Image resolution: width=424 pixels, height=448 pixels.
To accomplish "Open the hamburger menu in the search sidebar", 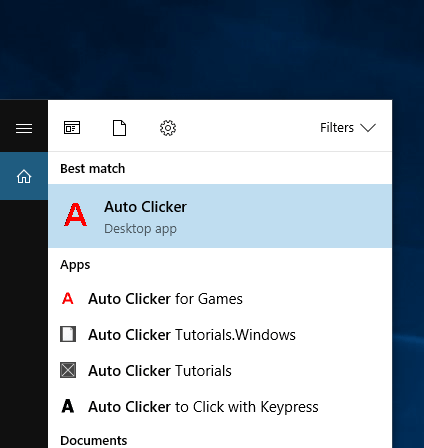I will tap(24, 128).
